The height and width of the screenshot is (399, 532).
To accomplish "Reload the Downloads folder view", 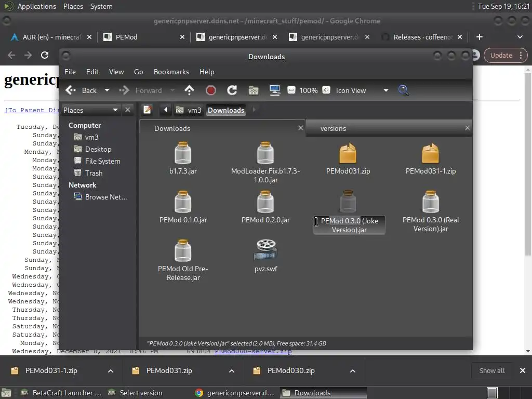I will point(232,90).
